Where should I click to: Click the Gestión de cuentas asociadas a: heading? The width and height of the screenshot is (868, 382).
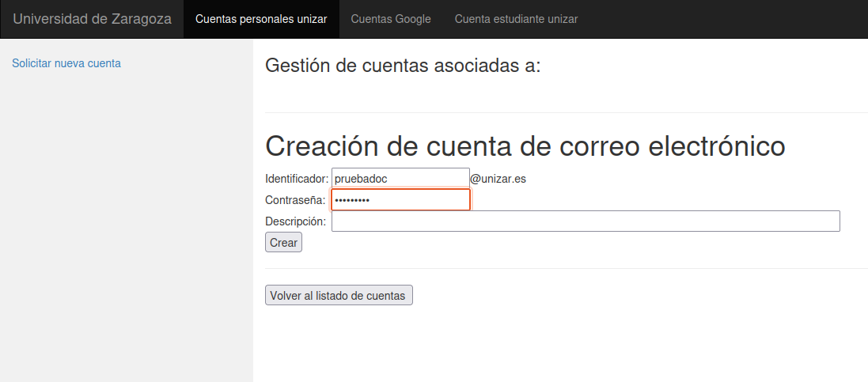tap(403, 66)
